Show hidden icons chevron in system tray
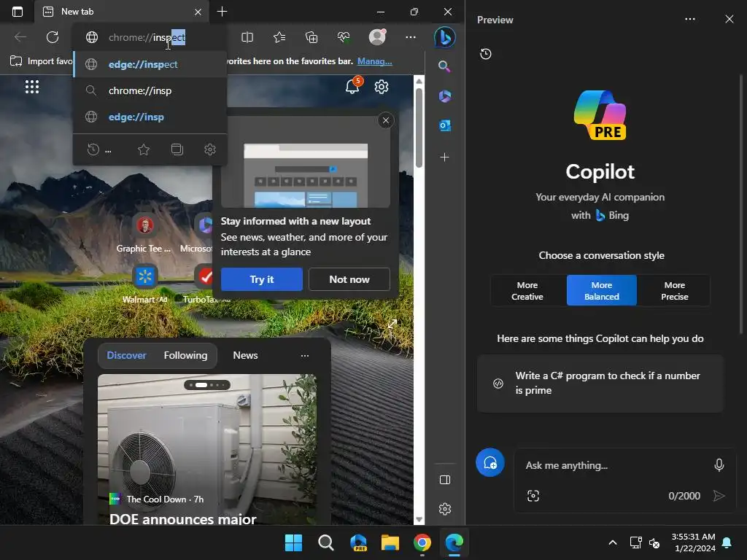 (x=613, y=542)
